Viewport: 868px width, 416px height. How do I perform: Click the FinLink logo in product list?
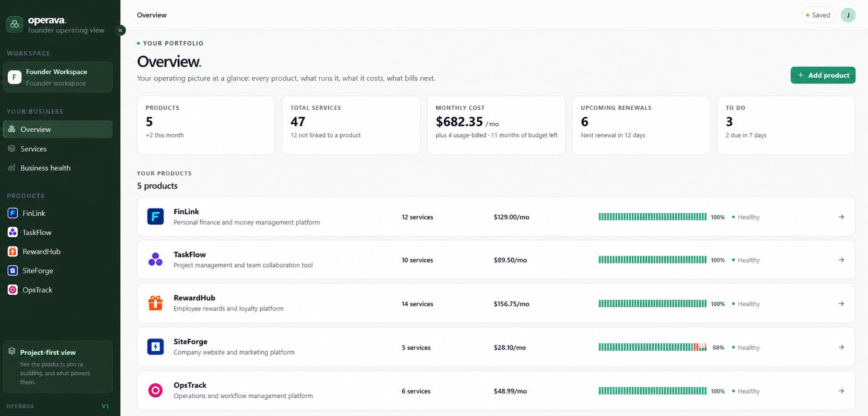point(155,217)
